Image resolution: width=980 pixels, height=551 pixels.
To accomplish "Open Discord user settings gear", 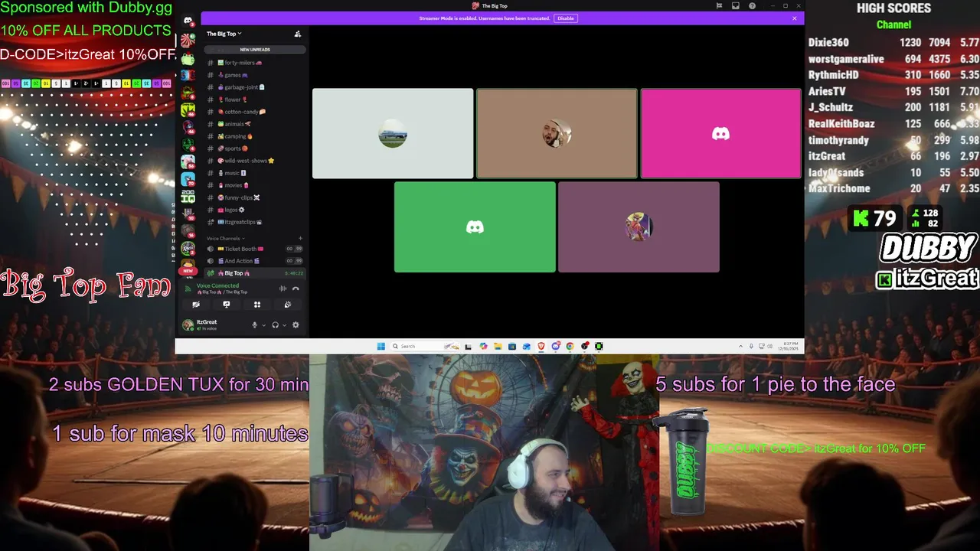I will point(296,324).
